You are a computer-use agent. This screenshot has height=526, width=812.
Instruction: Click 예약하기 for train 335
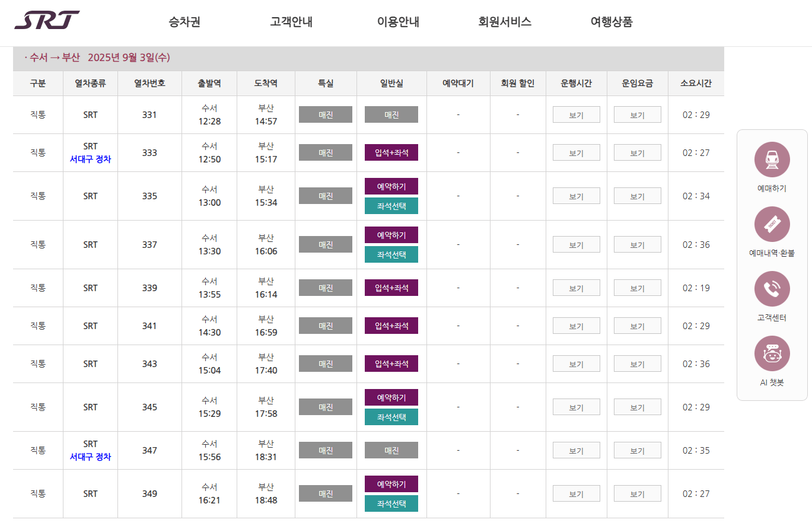pos(391,186)
